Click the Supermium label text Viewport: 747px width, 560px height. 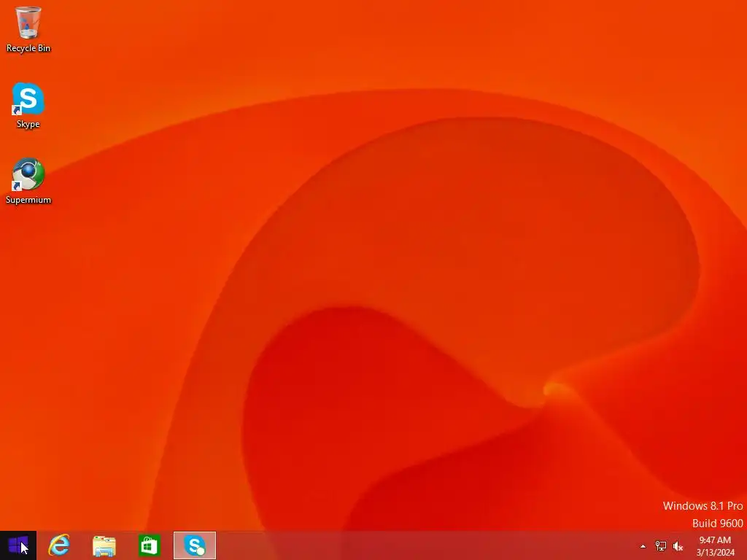(28, 200)
